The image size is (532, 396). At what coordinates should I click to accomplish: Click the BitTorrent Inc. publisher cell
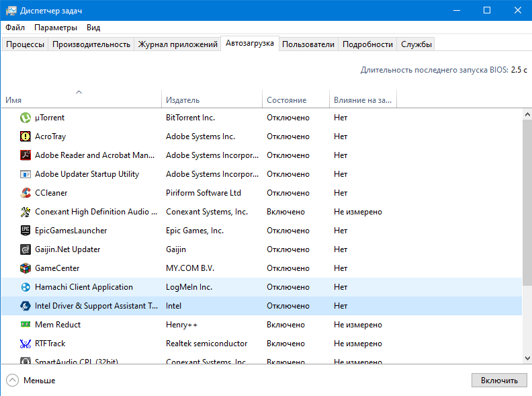(x=190, y=118)
